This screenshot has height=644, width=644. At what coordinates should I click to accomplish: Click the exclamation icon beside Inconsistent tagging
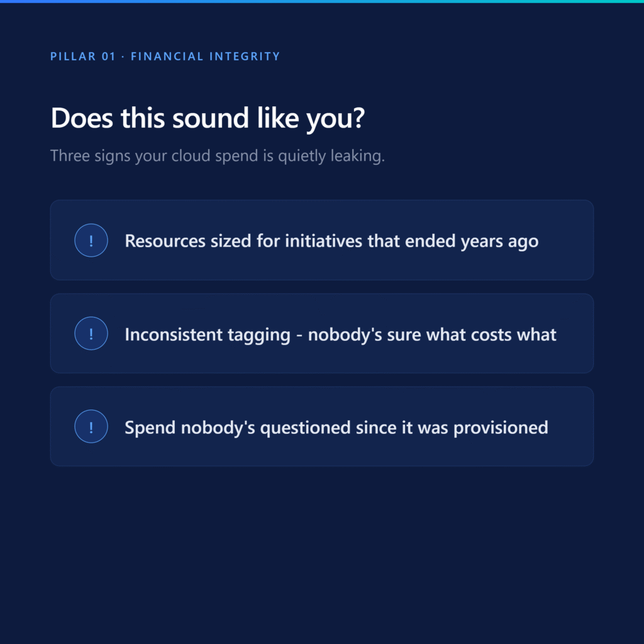pyautogui.click(x=91, y=333)
